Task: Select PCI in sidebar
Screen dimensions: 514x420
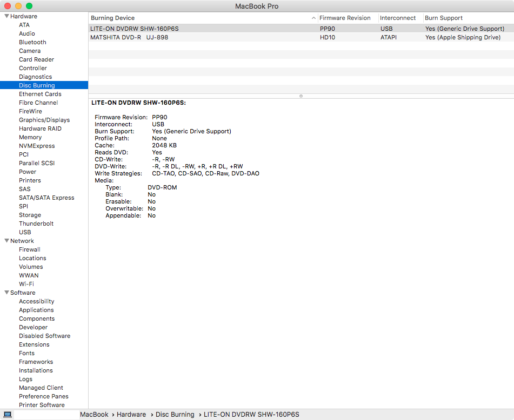Action: [x=24, y=154]
